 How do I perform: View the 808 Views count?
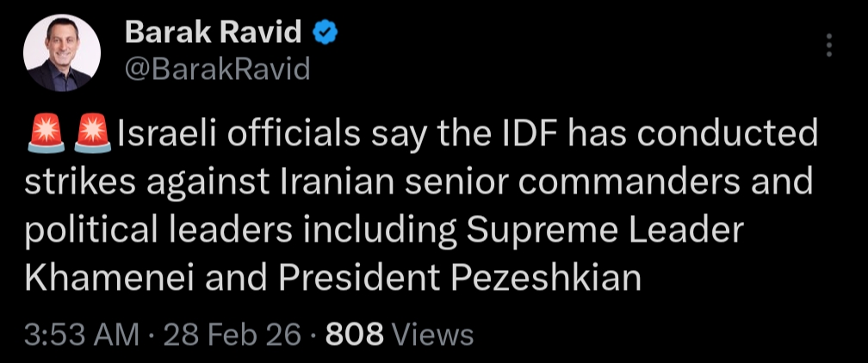[399, 335]
